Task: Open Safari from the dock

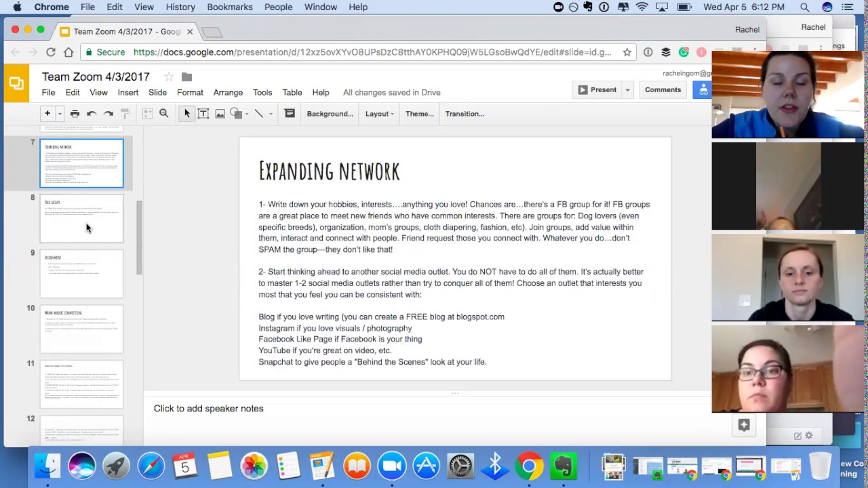Action: [151, 466]
